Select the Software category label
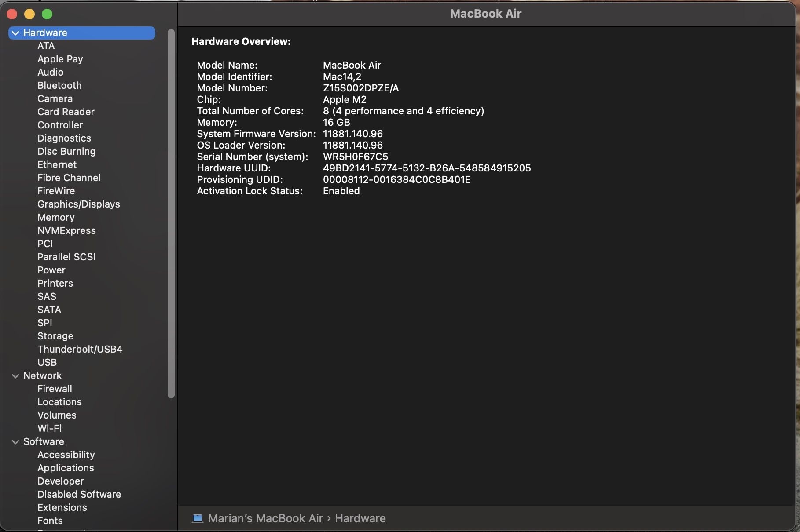The image size is (800, 532). [44, 441]
